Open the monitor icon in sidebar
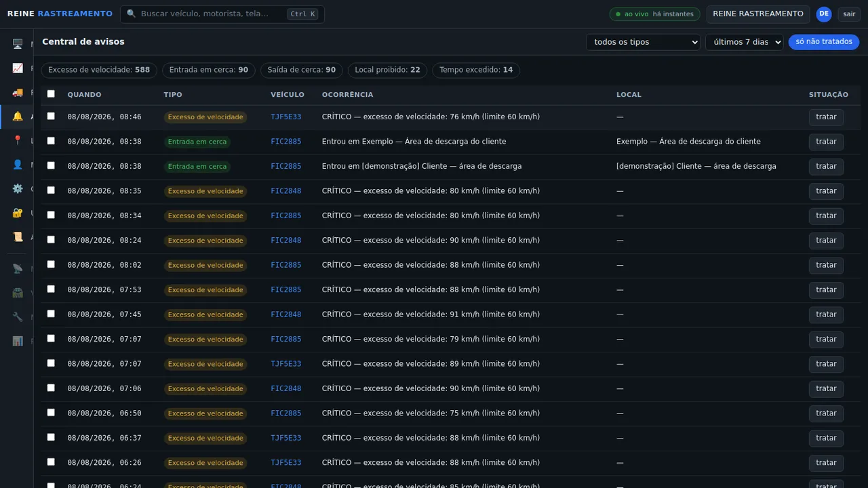The image size is (868, 488). [18, 44]
